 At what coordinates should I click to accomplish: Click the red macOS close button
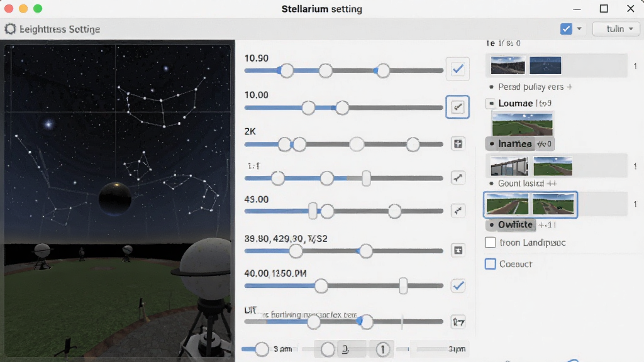(9, 9)
